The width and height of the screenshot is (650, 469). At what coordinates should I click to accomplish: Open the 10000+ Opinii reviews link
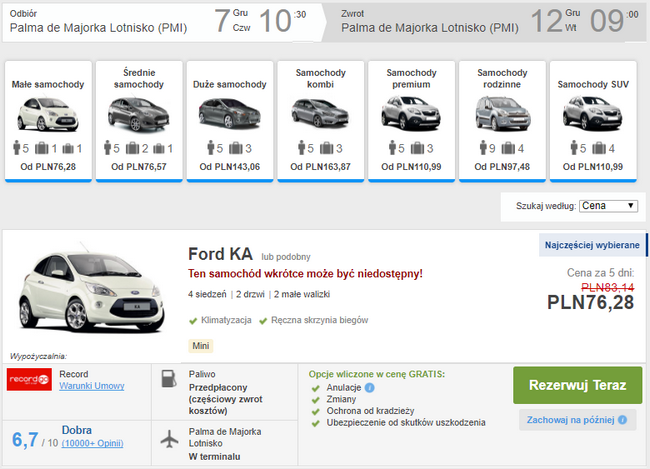(92, 443)
